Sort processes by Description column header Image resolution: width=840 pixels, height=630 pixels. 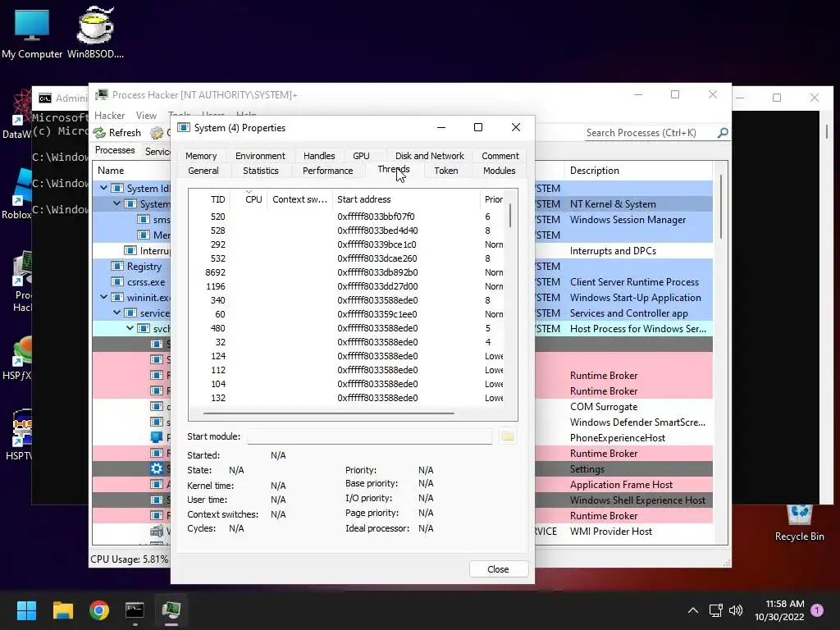[x=637, y=171]
